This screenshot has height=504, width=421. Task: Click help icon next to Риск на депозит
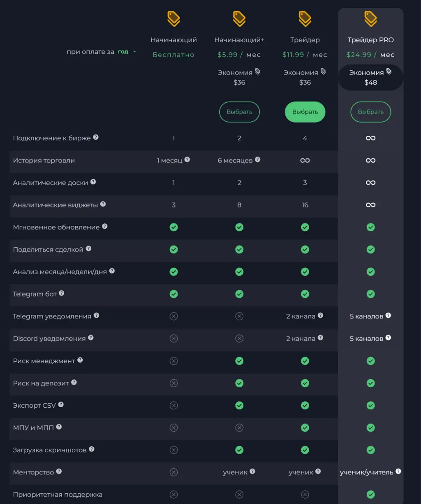(x=74, y=382)
